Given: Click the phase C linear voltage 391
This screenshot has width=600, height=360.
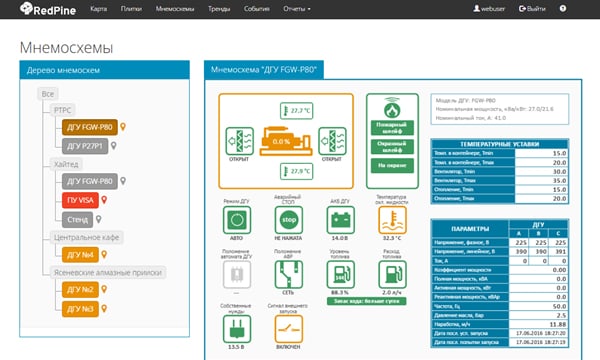Looking at the screenshot, I should [x=558, y=252].
